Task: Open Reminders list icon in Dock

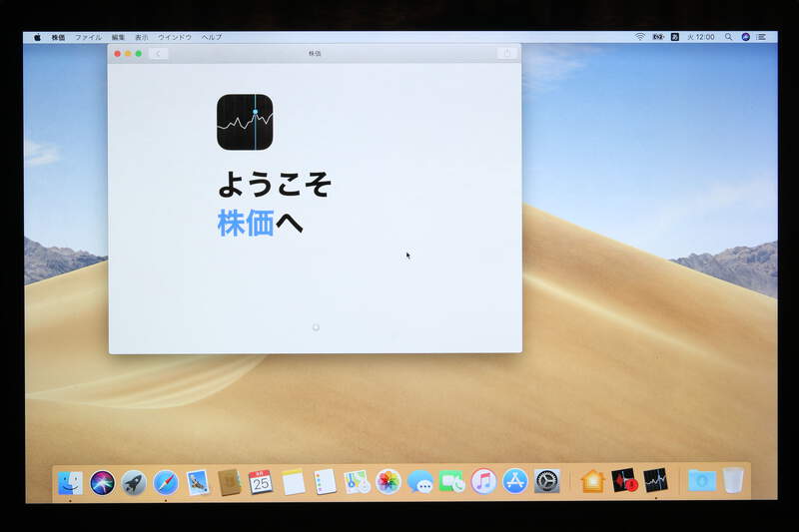Action: [x=325, y=482]
